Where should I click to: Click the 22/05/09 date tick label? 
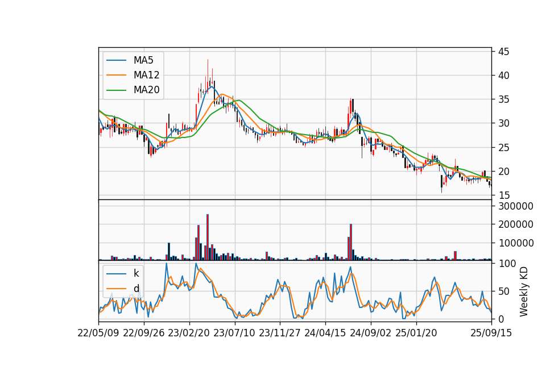coord(98,333)
